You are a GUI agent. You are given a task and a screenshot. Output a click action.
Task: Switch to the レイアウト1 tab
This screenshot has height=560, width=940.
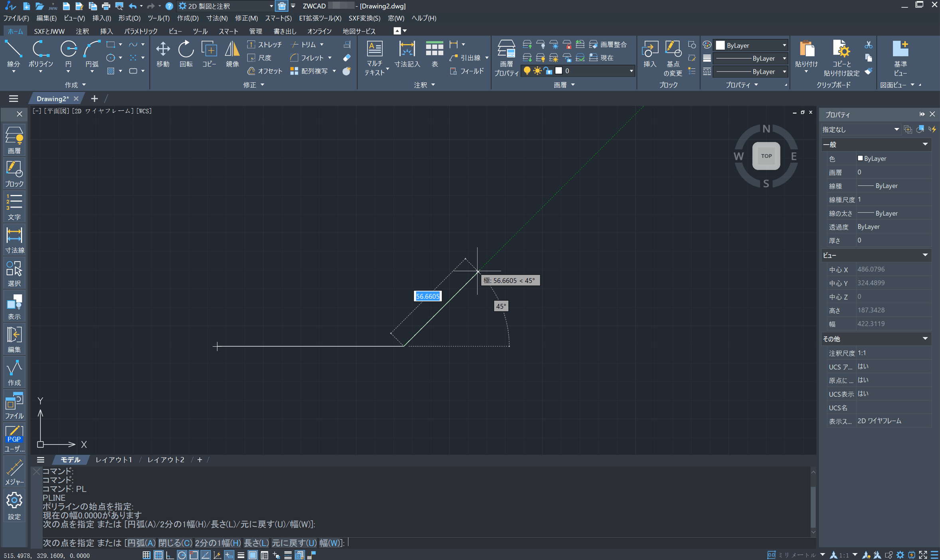114,459
